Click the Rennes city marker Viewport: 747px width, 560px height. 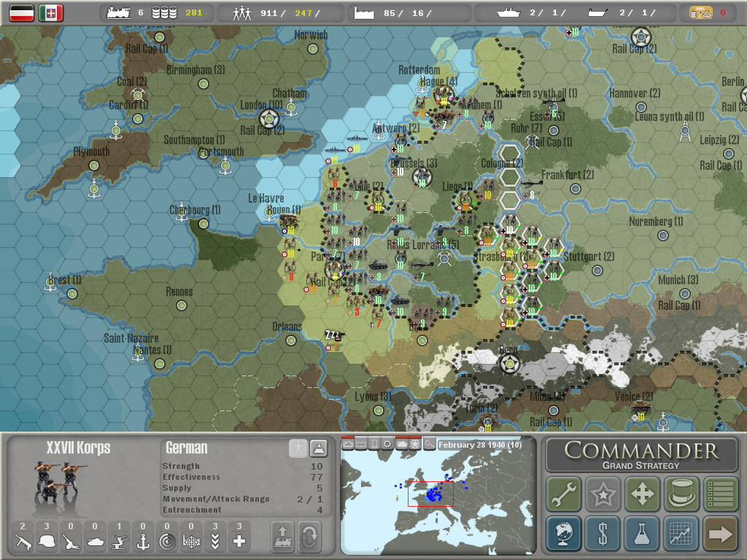(x=182, y=306)
